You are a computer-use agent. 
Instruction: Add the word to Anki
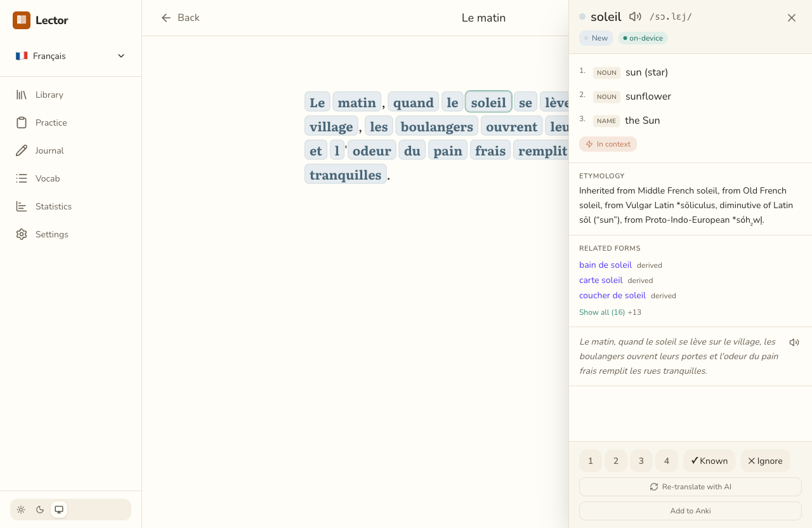coord(690,511)
